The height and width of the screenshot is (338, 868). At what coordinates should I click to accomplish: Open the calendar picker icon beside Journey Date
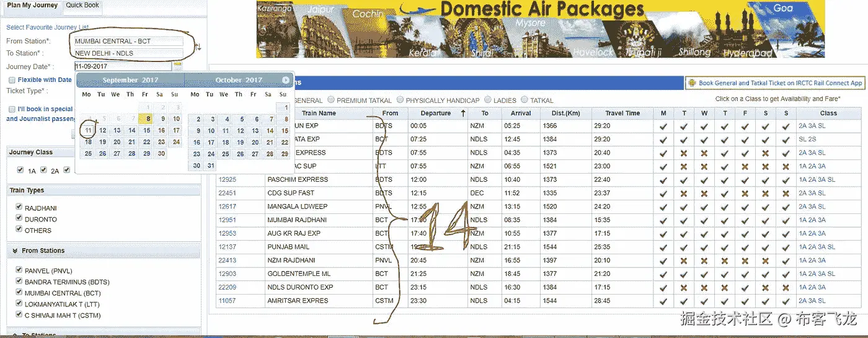point(178,66)
